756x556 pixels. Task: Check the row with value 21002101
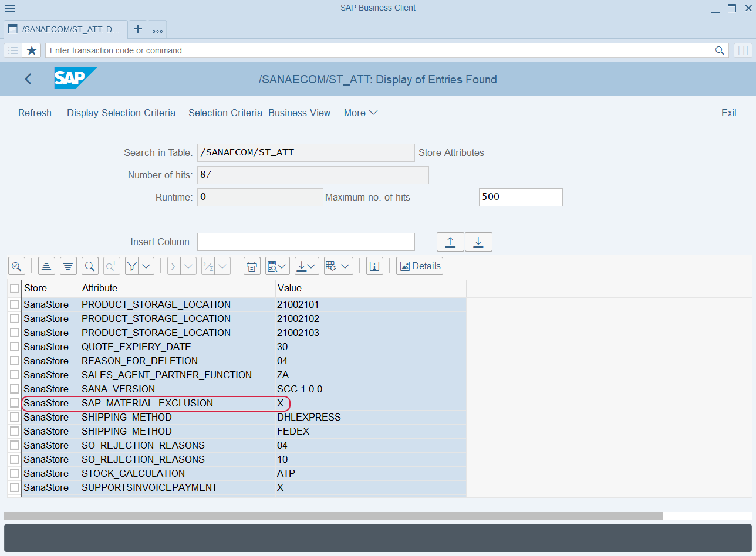(x=15, y=304)
